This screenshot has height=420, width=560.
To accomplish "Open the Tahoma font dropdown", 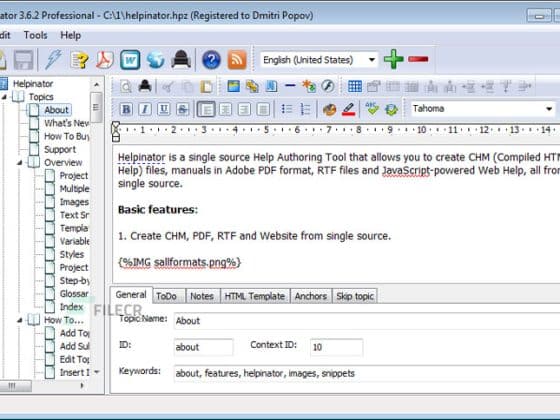I will point(482,109).
